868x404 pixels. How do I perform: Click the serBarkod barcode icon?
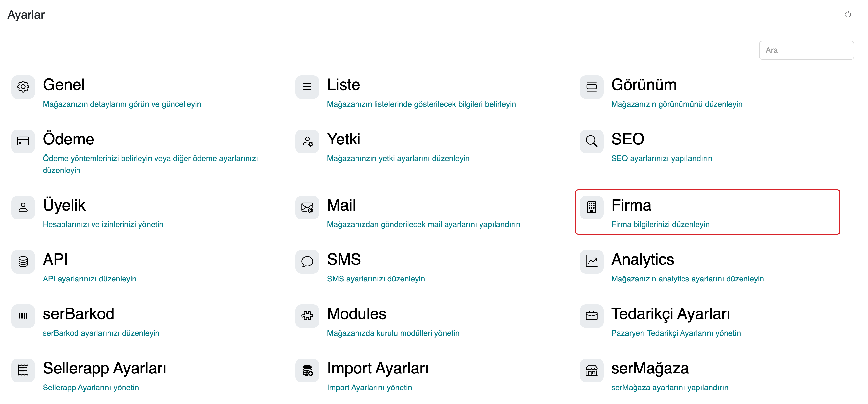(x=23, y=316)
